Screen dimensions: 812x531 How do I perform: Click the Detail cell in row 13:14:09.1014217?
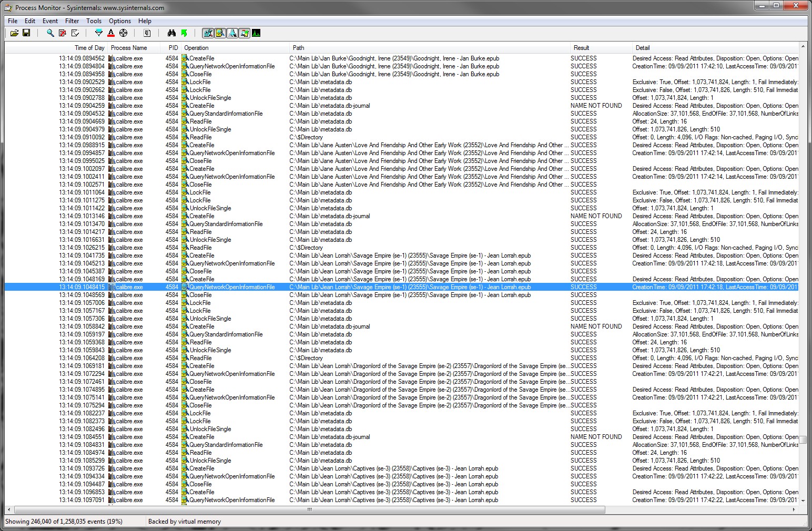tap(659, 232)
